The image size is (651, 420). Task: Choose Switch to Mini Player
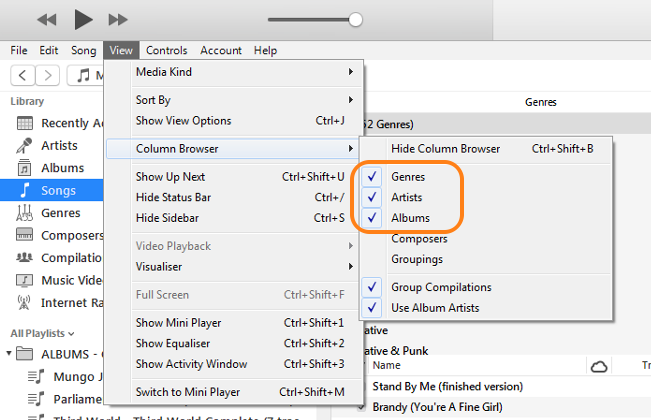click(x=234, y=392)
